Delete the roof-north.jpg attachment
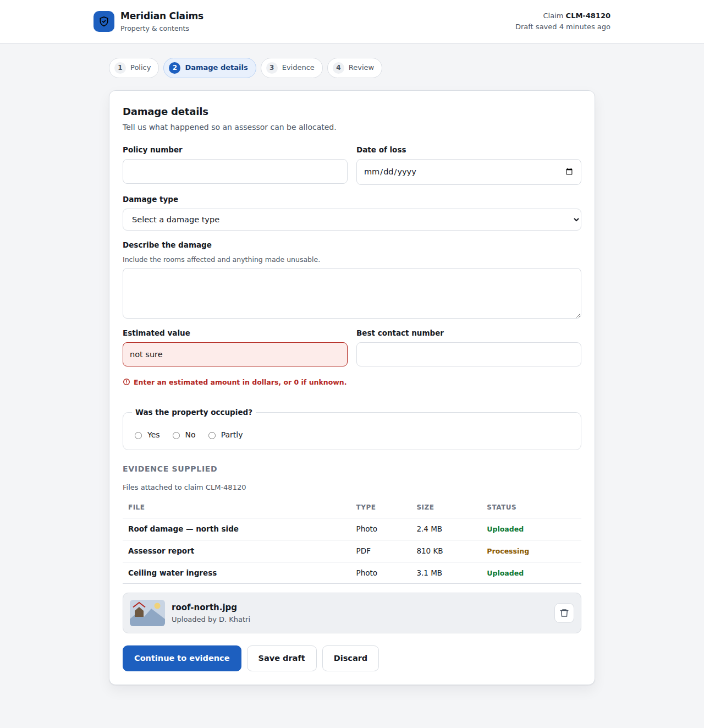The image size is (704, 728). 564,613
